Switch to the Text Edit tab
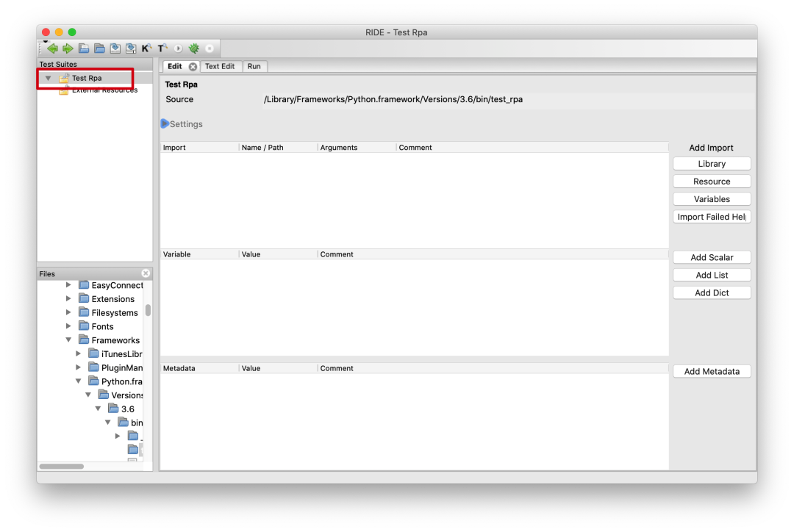 [220, 66]
